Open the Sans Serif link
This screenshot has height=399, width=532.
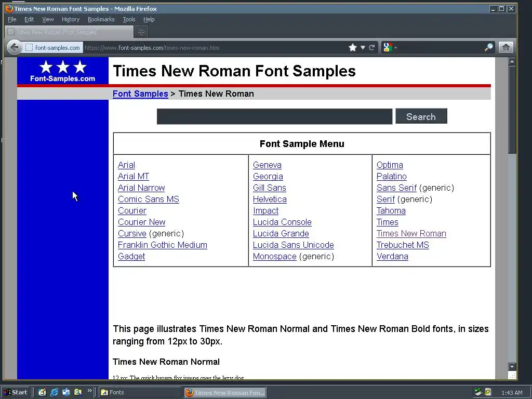point(396,188)
